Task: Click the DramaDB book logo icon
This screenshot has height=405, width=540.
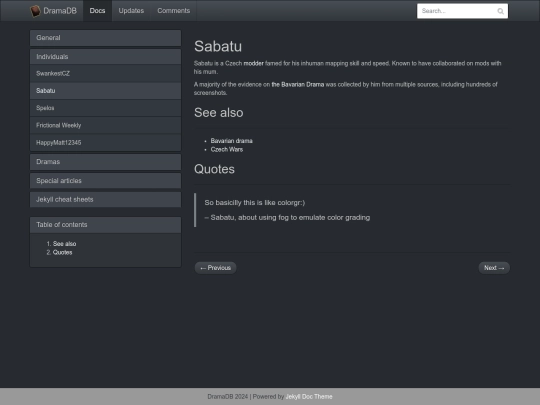Action: pyautogui.click(x=35, y=11)
